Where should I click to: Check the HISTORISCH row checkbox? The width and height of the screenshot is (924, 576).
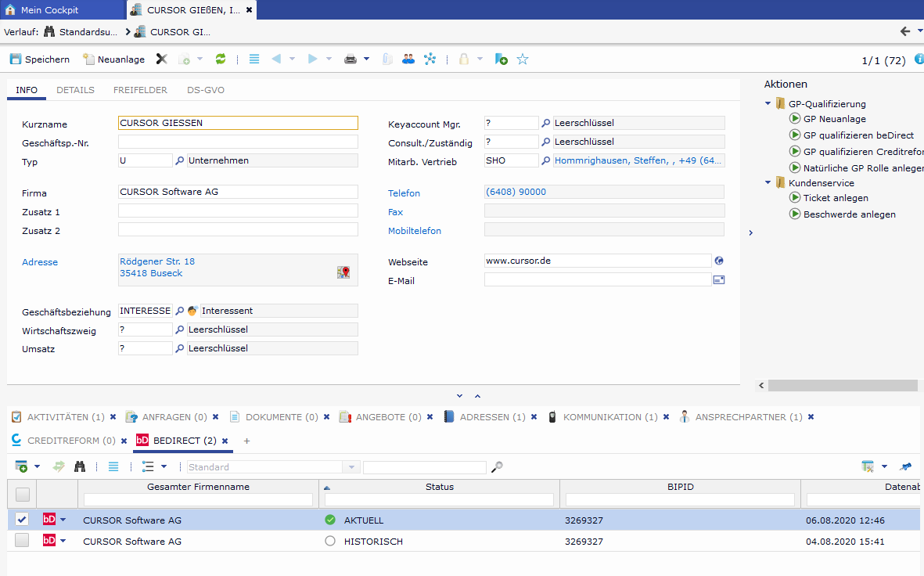22,541
